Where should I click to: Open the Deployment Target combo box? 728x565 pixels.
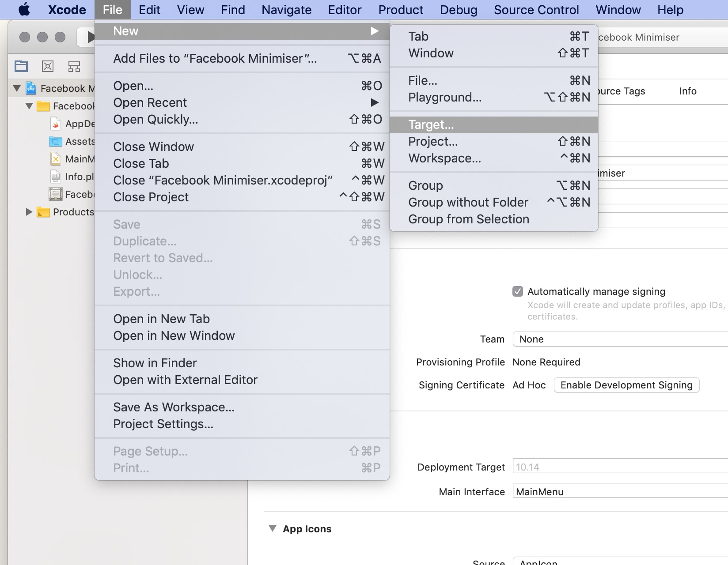620,466
